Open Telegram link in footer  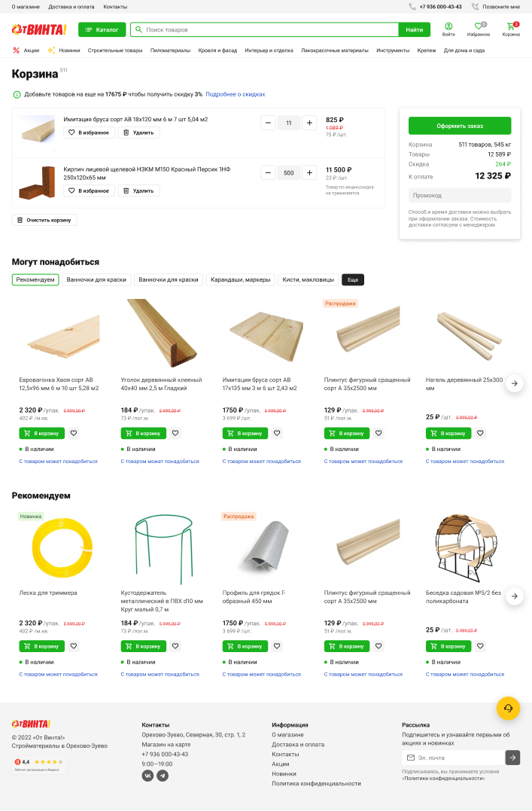(163, 776)
